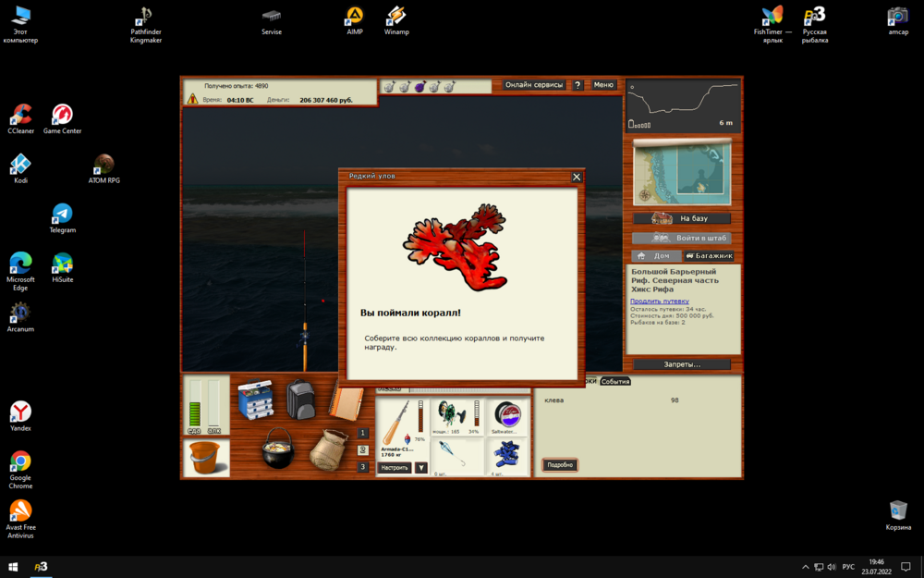Image resolution: width=924 pixels, height=578 pixels.
Task: Click the yellow warning triangle icon
Action: coord(192,99)
